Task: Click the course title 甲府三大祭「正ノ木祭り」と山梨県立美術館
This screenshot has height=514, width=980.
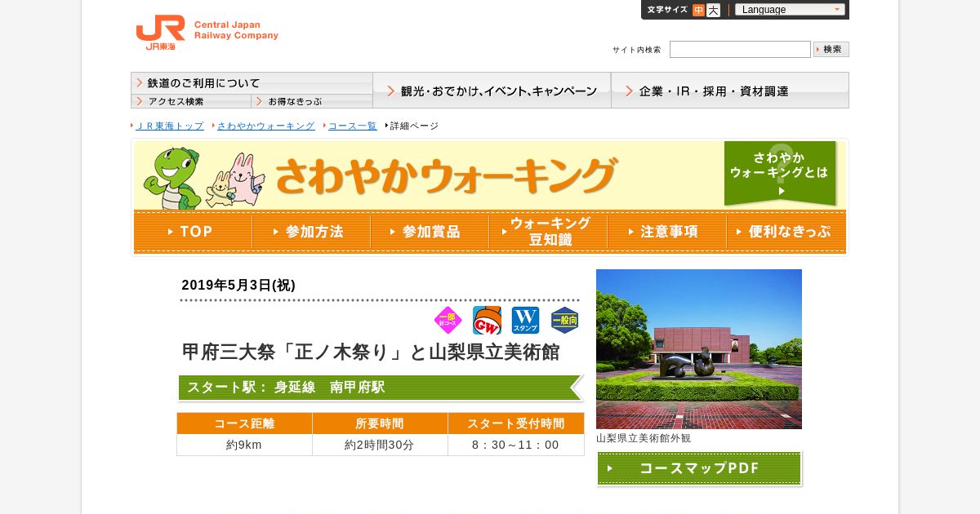Action: [371, 352]
